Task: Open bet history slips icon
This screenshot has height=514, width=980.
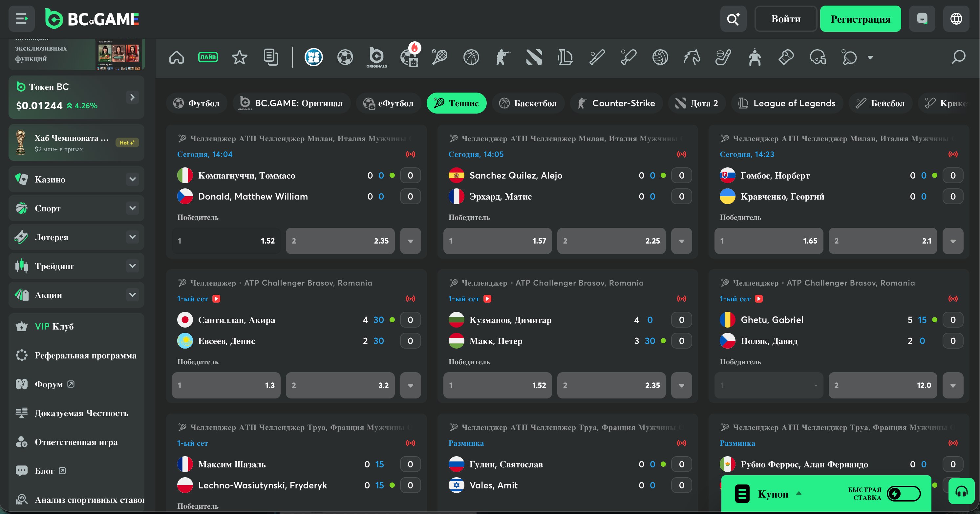Action: (271, 57)
